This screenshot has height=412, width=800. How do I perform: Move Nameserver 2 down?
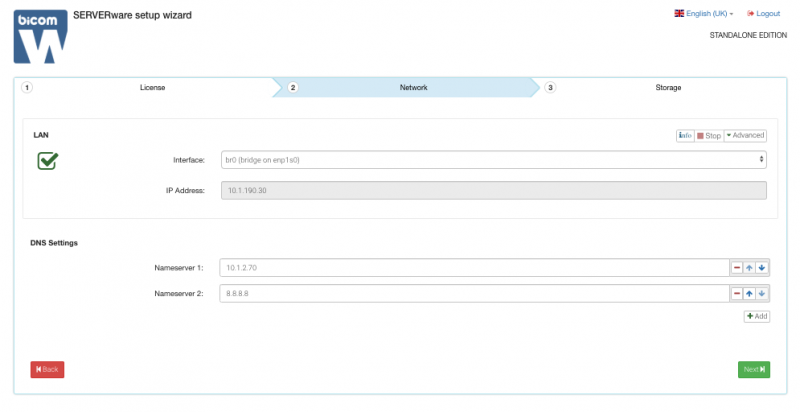point(761,293)
